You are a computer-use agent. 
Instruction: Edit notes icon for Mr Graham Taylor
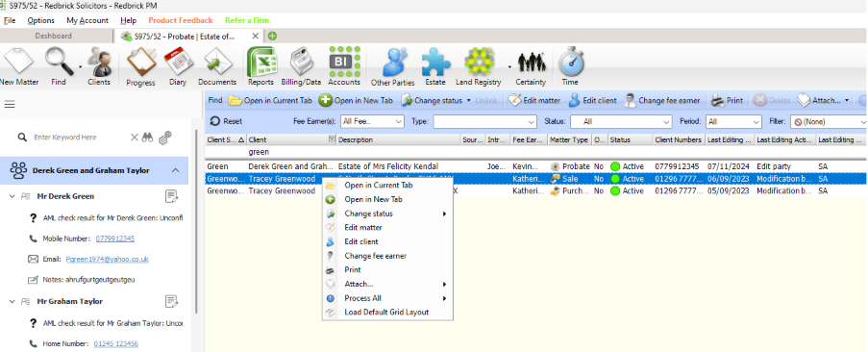pyautogui.click(x=172, y=302)
